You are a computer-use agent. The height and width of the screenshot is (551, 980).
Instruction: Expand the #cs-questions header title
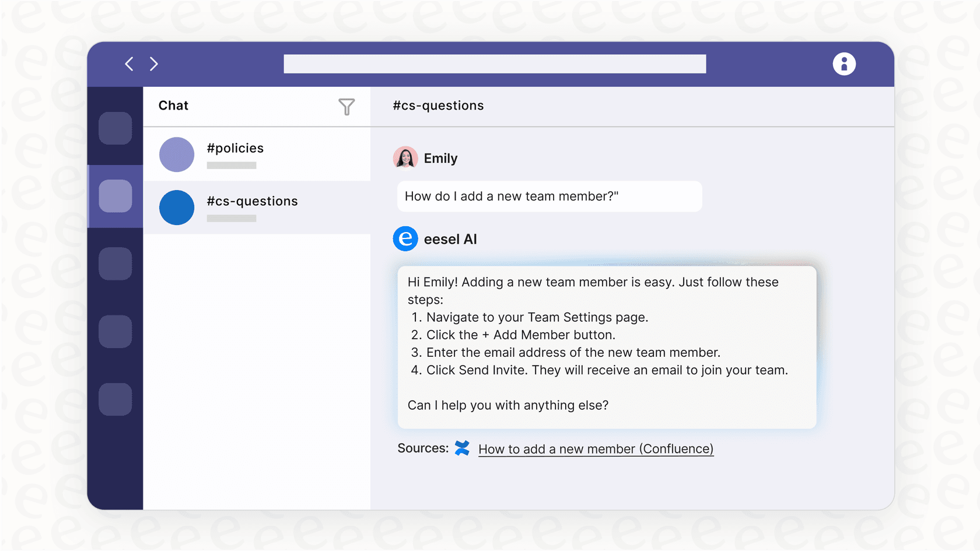tap(438, 106)
